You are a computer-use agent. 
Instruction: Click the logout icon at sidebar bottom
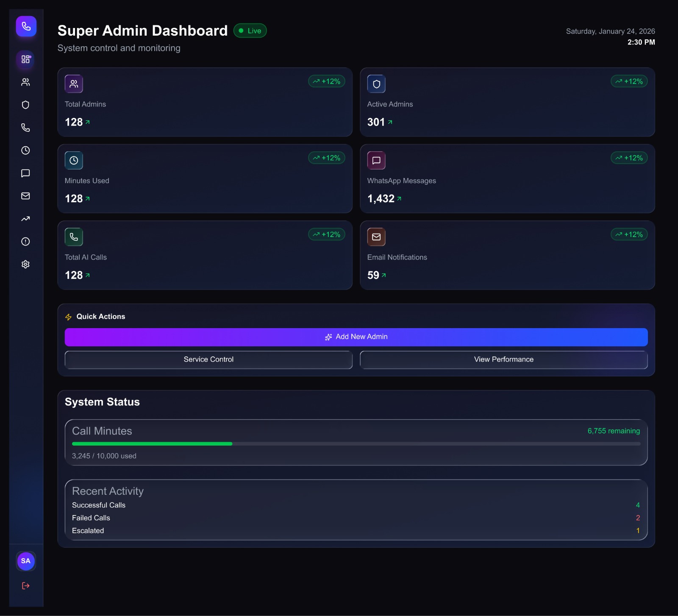pyautogui.click(x=25, y=585)
